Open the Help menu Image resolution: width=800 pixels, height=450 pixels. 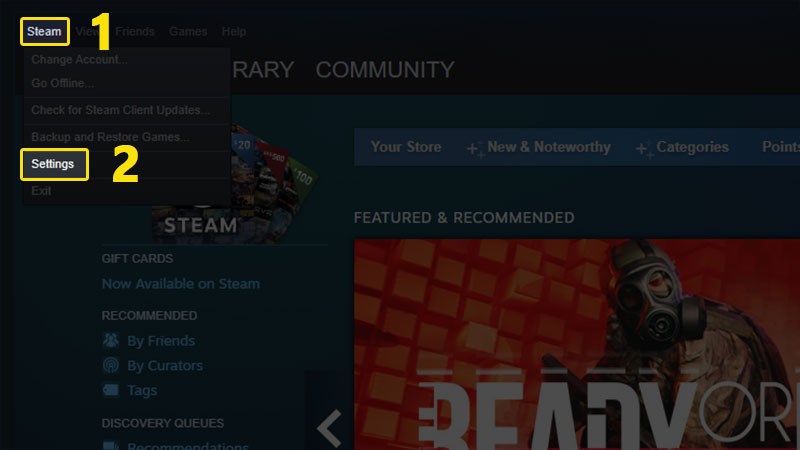[x=234, y=32]
